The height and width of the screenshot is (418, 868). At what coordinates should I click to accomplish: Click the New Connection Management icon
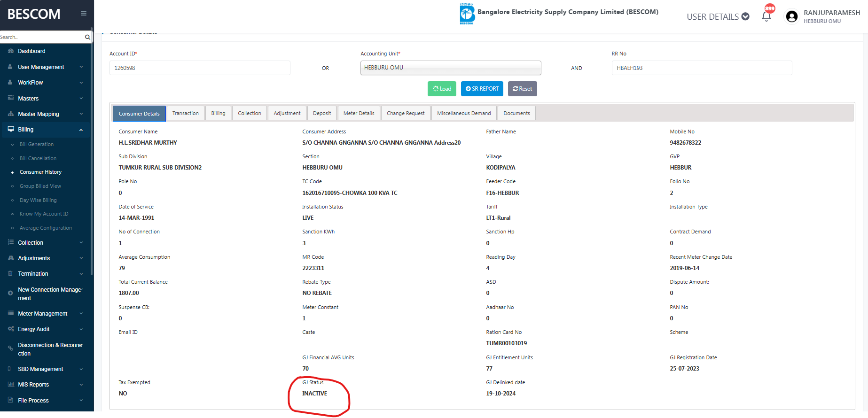coord(10,293)
